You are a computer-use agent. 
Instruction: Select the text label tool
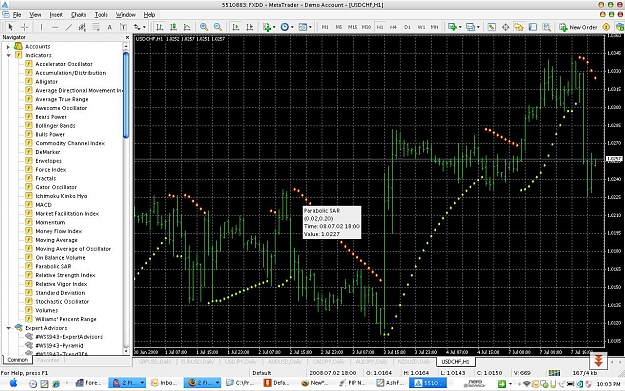pyautogui.click(x=123, y=27)
